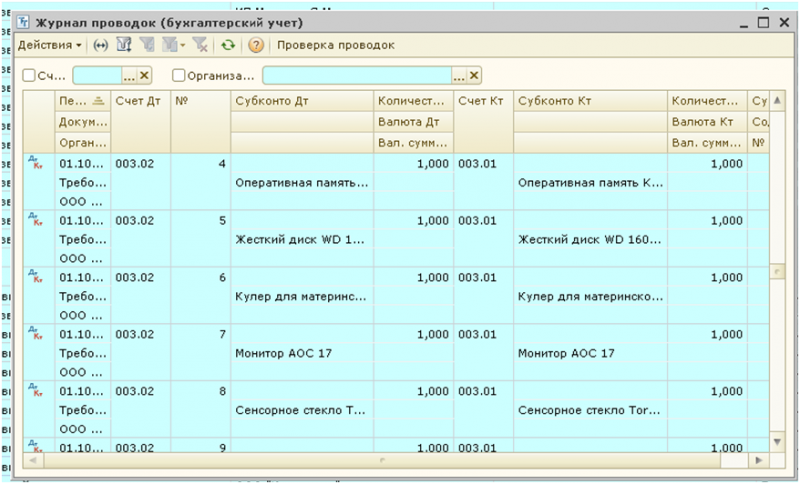Open organization selection ellipsis button
This screenshot has width=800, height=484.
(459, 76)
